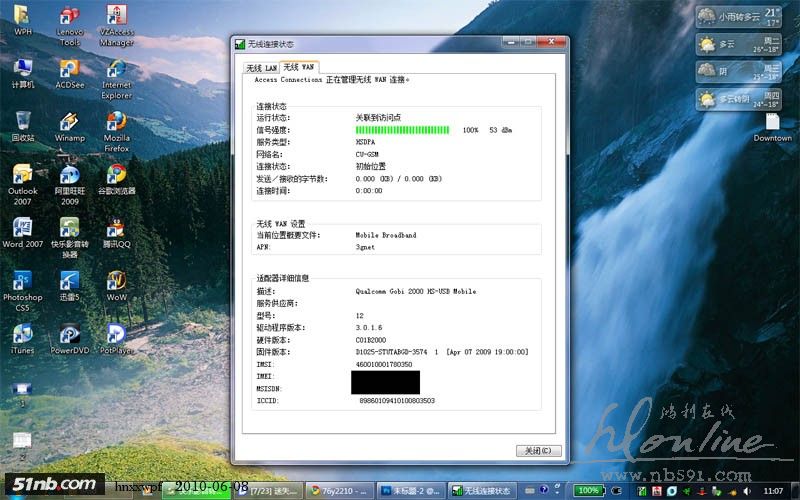Image resolution: width=800 pixels, height=500 pixels.
Task: Click today's weather gadget tile showing 21°
Action: tap(739, 15)
